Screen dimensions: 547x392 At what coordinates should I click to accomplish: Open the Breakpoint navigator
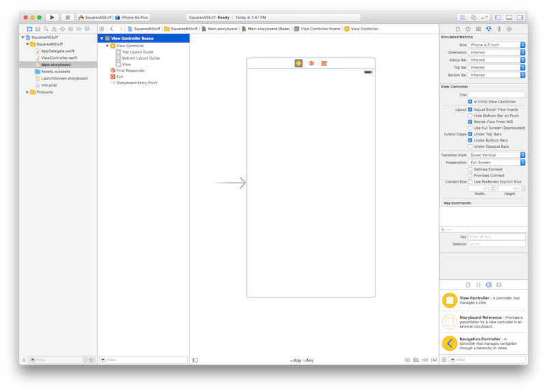coord(79,29)
